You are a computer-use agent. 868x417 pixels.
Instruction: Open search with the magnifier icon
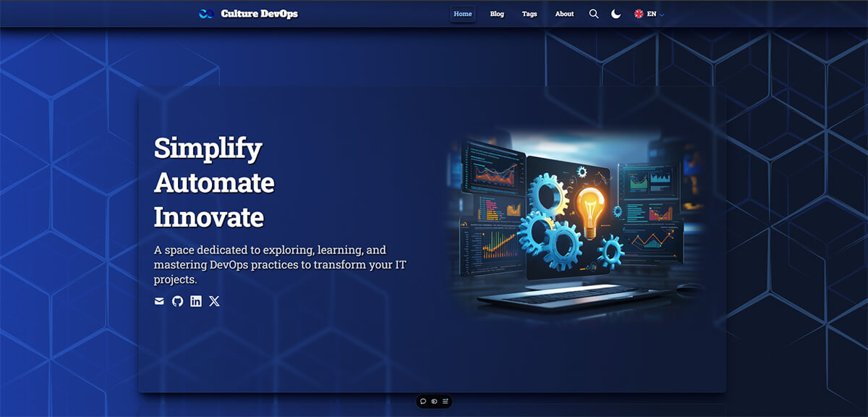tap(594, 14)
